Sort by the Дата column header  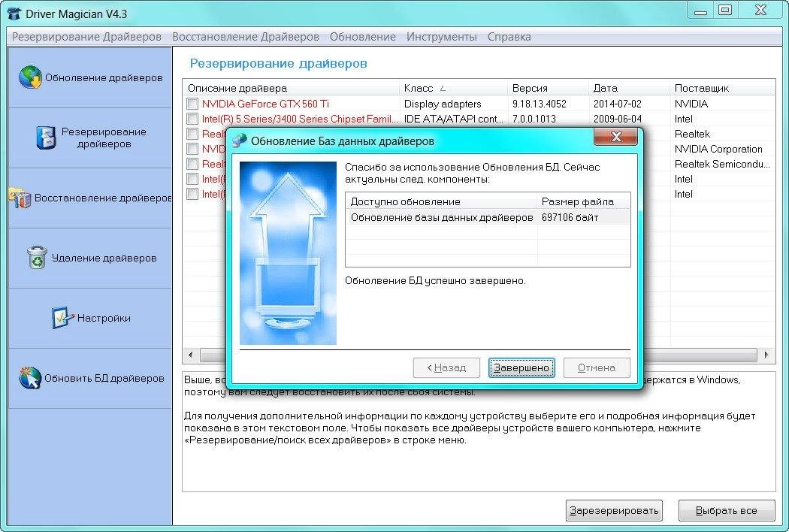coord(630,88)
